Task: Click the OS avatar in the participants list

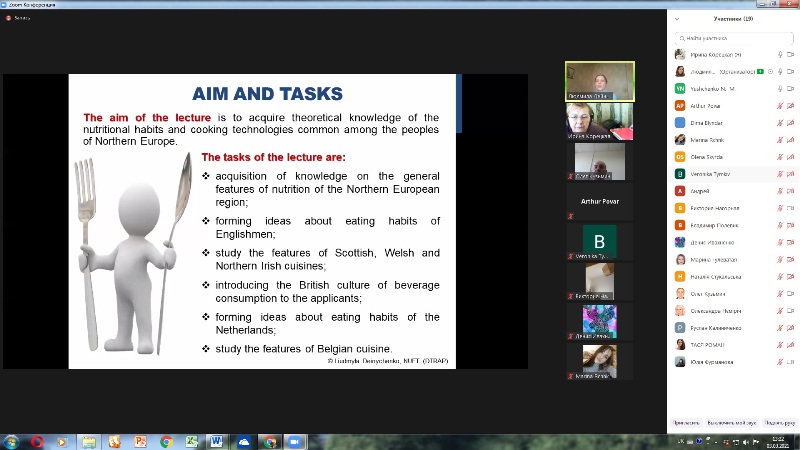Action: coord(680,157)
